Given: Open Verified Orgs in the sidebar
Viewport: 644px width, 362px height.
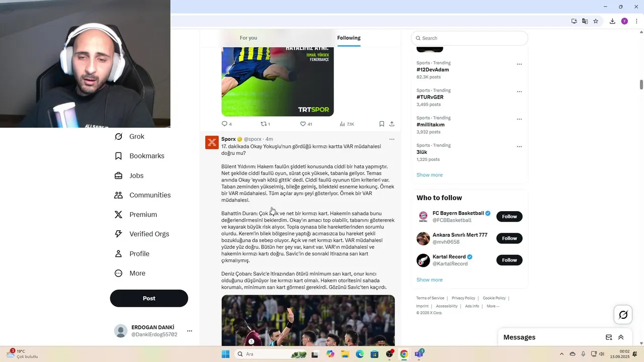Looking at the screenshot, I should [141, 234].
